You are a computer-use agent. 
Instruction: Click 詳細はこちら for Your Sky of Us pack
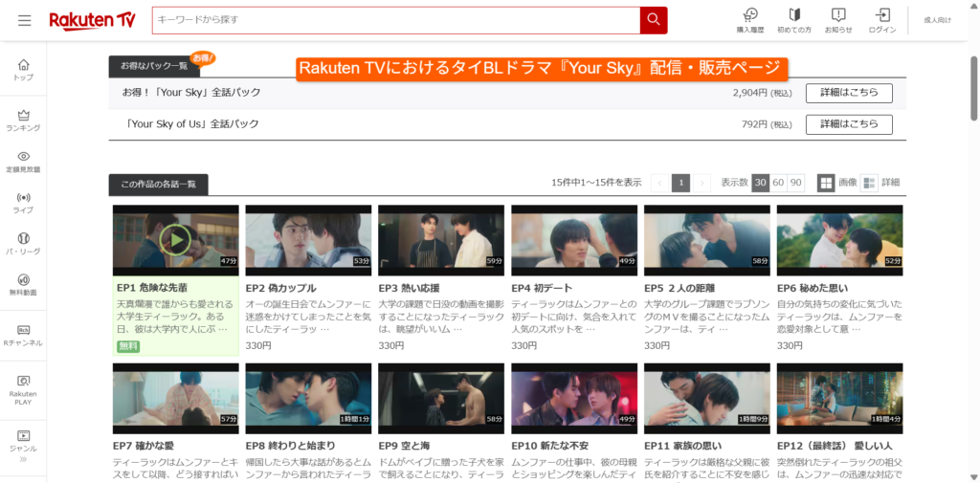(x=849, y=124)
